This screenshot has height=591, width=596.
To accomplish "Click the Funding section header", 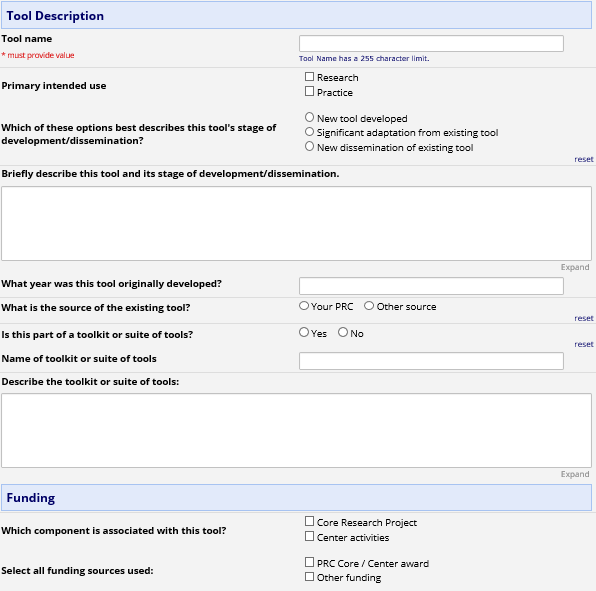I will click(x=296, y=498).
